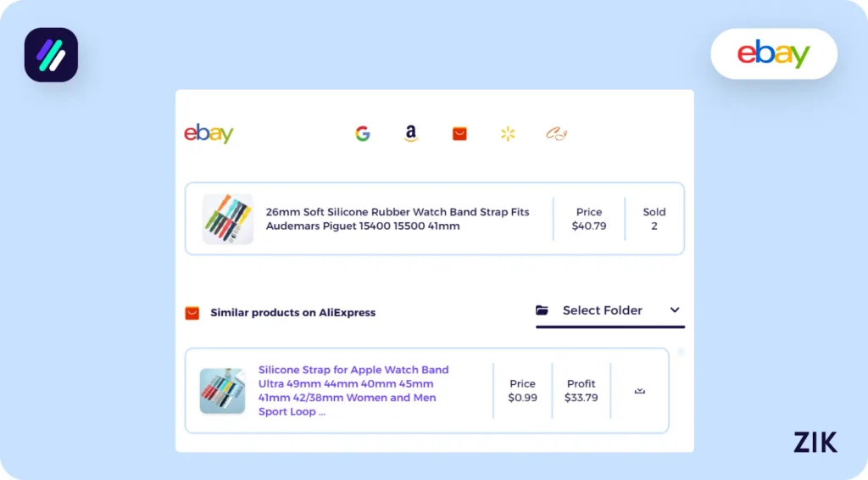Viewport: 868px width, 480px height.
Task: Expand the chevron next to Select Folder
Action: [x=675, y=310]
